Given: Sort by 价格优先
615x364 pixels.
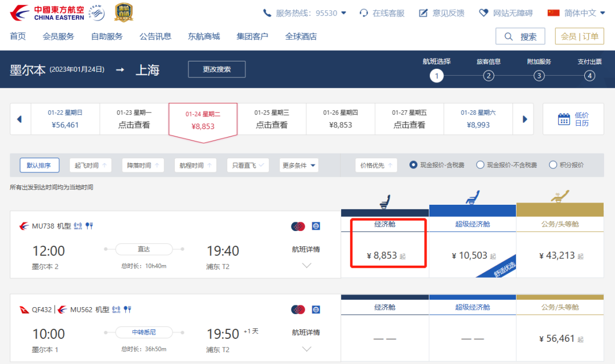Looking at the screenshot, I should point(376,166).
